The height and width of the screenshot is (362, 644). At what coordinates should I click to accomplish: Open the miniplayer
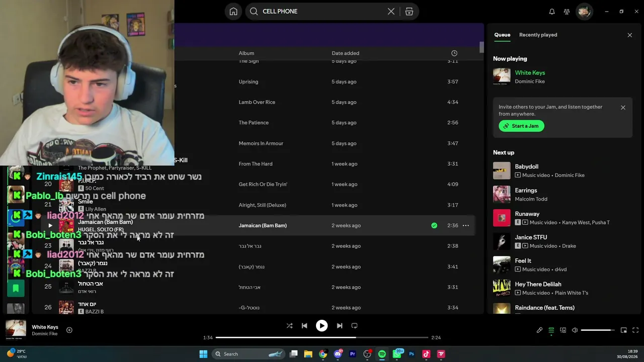624,330
